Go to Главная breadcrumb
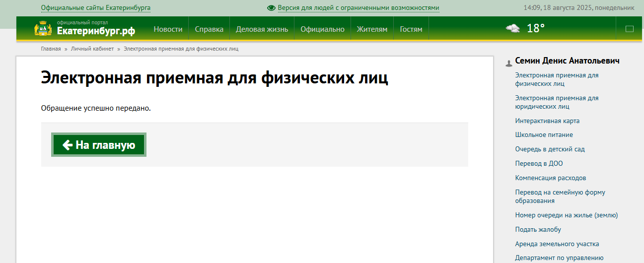Screen dimensions: 644x263 click(51, 49)
